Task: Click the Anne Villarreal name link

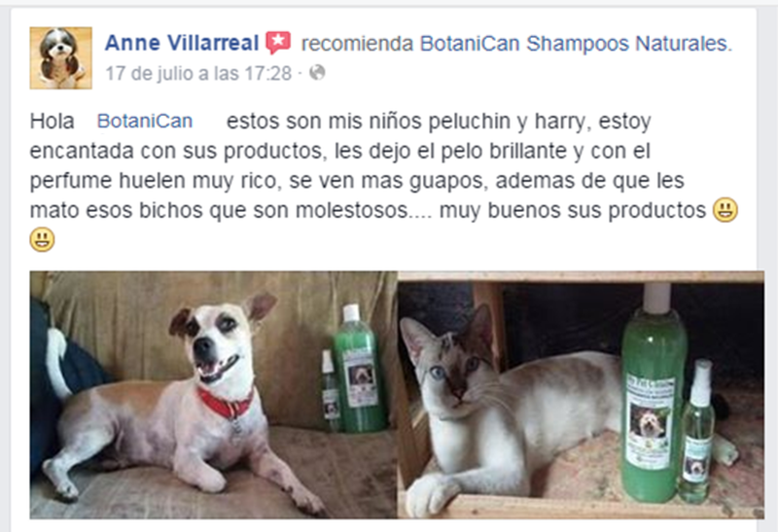Action: coord(182,43)
